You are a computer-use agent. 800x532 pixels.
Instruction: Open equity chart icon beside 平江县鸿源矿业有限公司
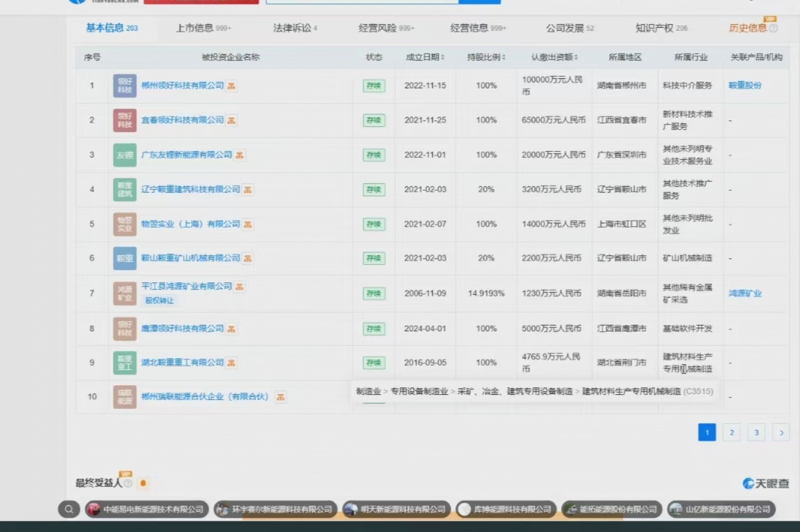point(240,287)
